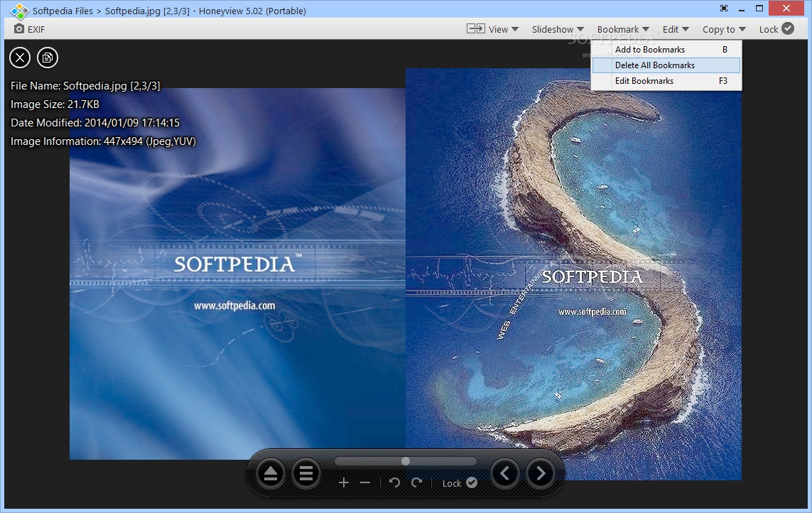Select Add to Bookmarks menu entry

(666, 49)
